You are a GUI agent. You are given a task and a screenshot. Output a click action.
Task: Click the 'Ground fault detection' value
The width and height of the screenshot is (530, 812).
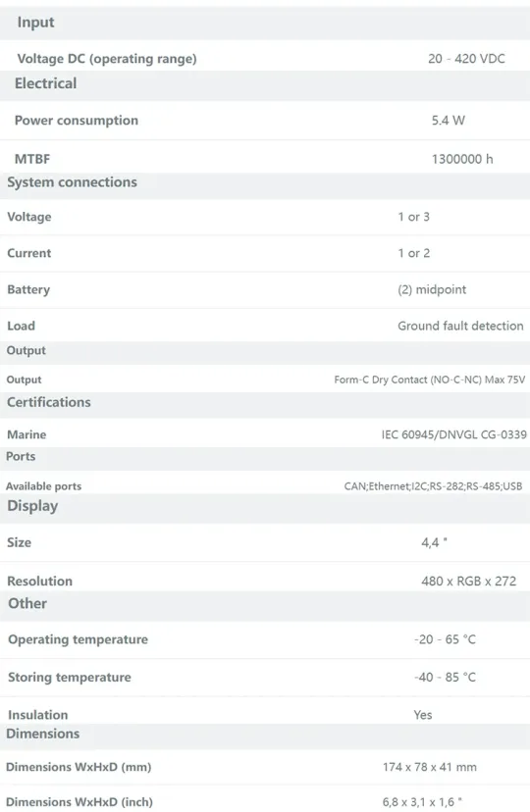460,326
